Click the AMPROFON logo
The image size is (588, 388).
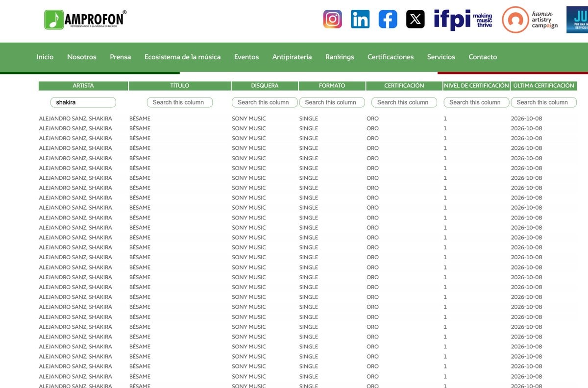tap(85, 20)
